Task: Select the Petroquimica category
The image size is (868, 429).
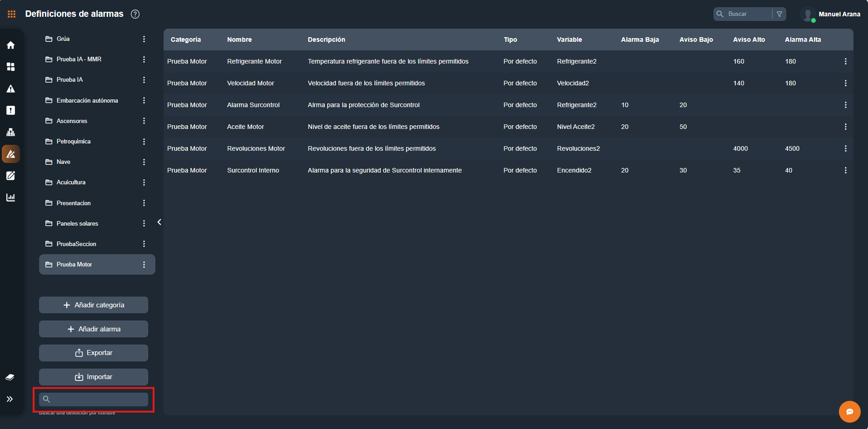Action: pyautogui.click(x=74, y=142)
